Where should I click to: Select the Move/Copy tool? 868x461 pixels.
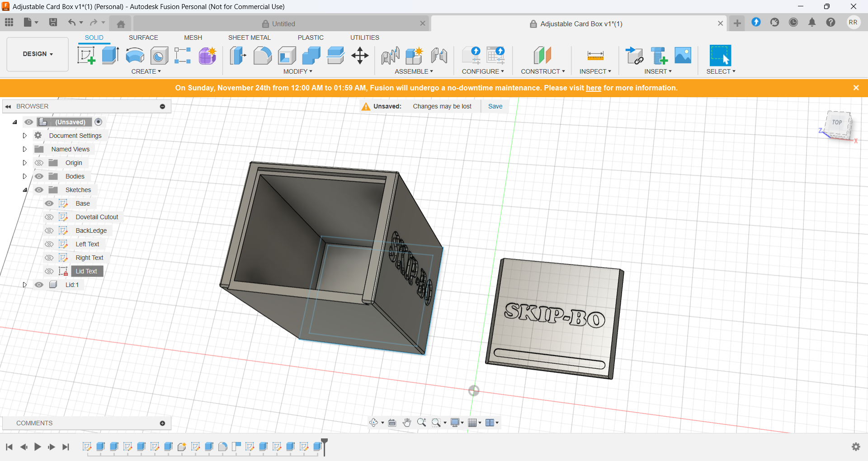coord(360,56)
